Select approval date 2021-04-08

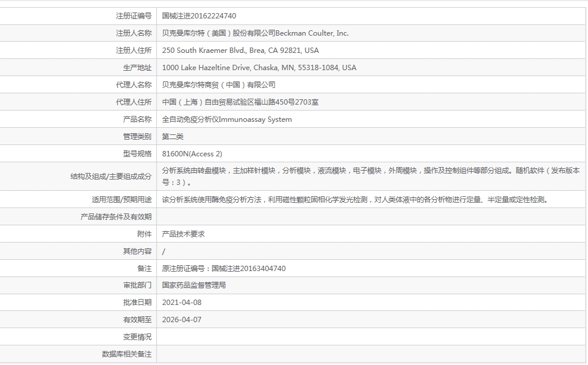click(x=182, y=303)
